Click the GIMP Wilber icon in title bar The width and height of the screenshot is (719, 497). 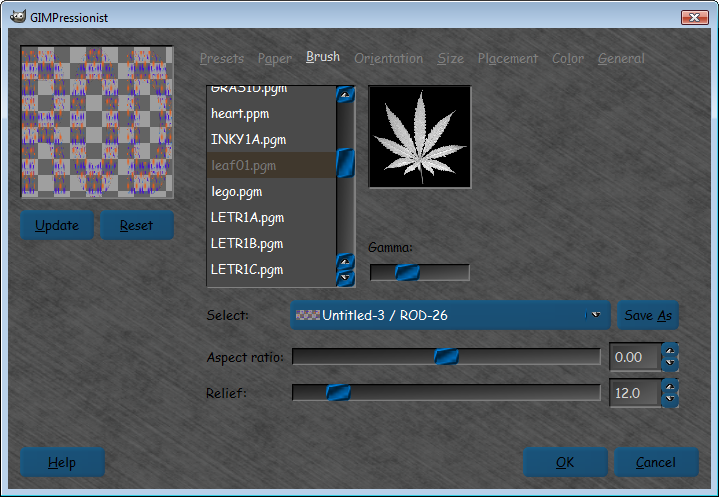coord(17,17)
